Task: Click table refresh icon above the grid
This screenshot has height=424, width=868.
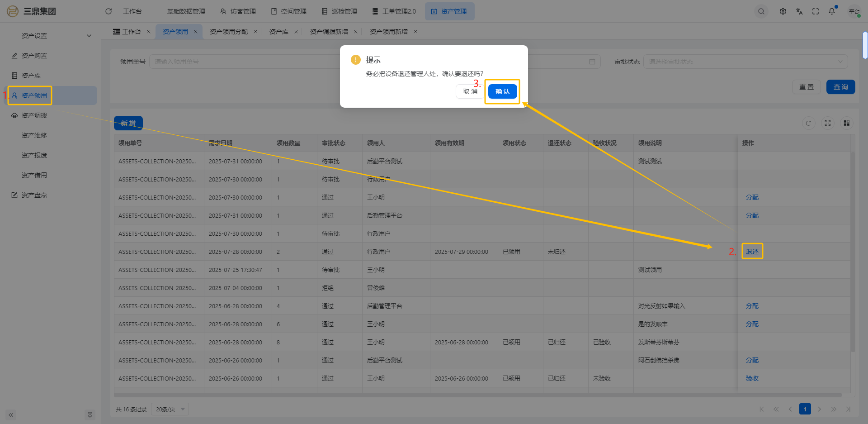Action: point(808,123)
